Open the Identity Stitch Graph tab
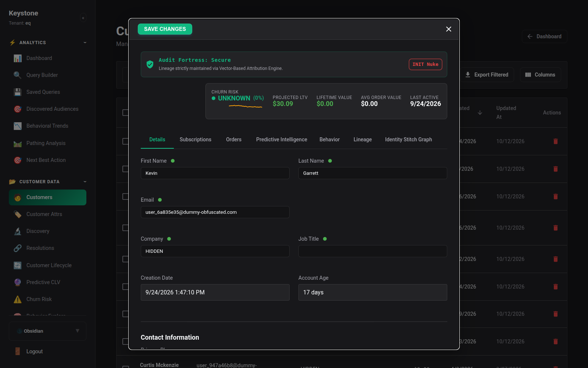 click(409, 139)
